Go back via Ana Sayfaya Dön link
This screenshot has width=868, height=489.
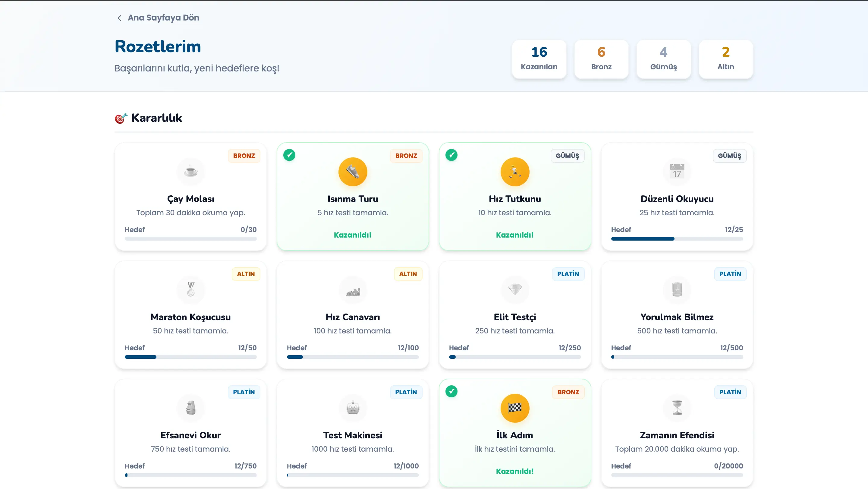[x=163, y=18]
